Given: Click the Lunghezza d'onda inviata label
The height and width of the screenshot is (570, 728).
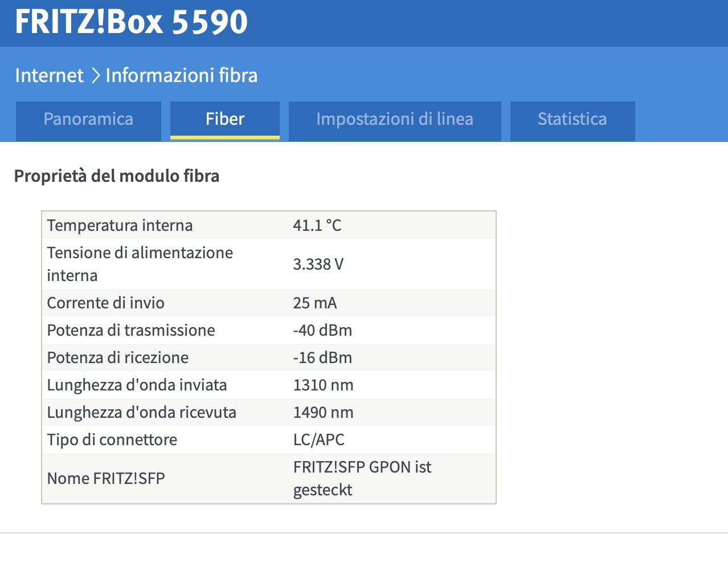Looking at the screenshot, I should pos(137,385).
